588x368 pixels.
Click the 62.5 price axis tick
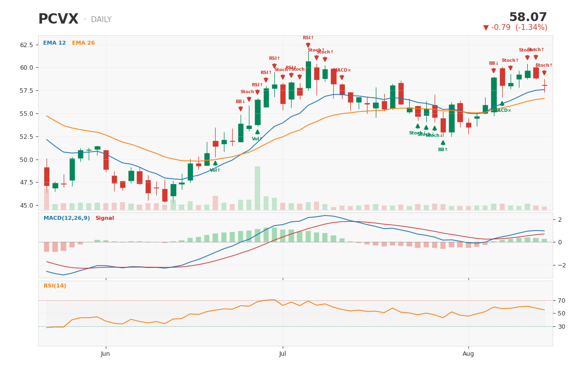click(x=26, y=45)
